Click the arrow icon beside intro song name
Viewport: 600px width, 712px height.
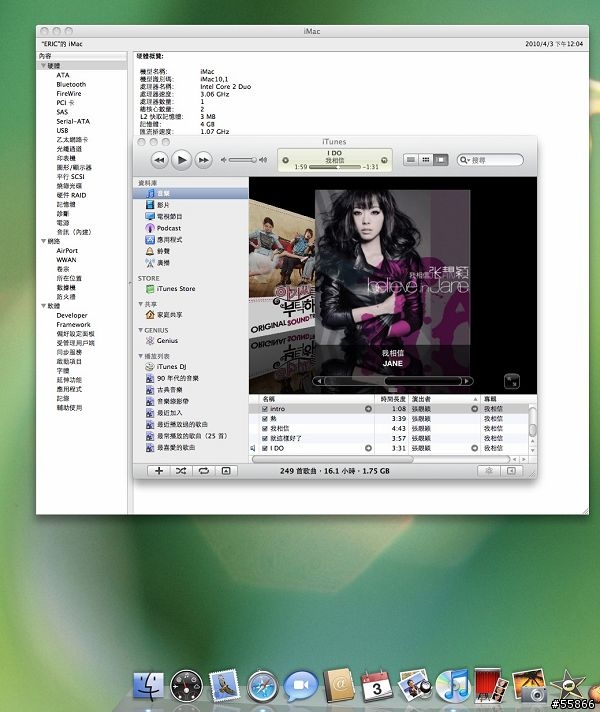368,409
